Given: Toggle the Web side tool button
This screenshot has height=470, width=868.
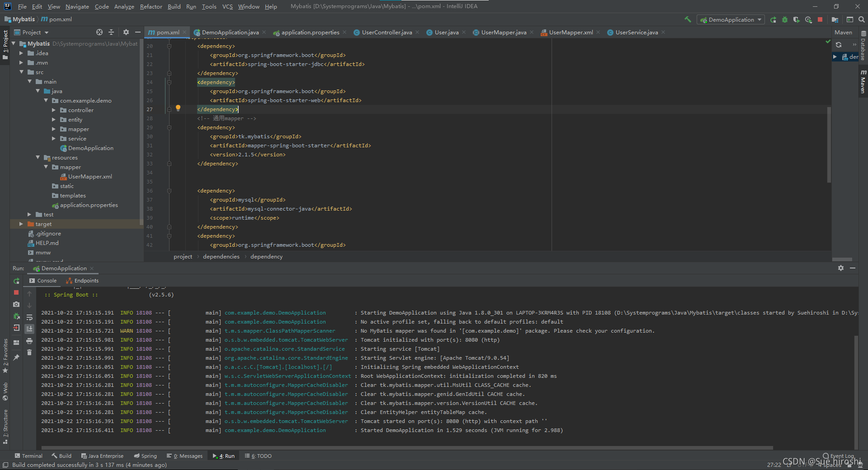Looking at the screenshot, I should pyautogui.click(x=5, y=392).
